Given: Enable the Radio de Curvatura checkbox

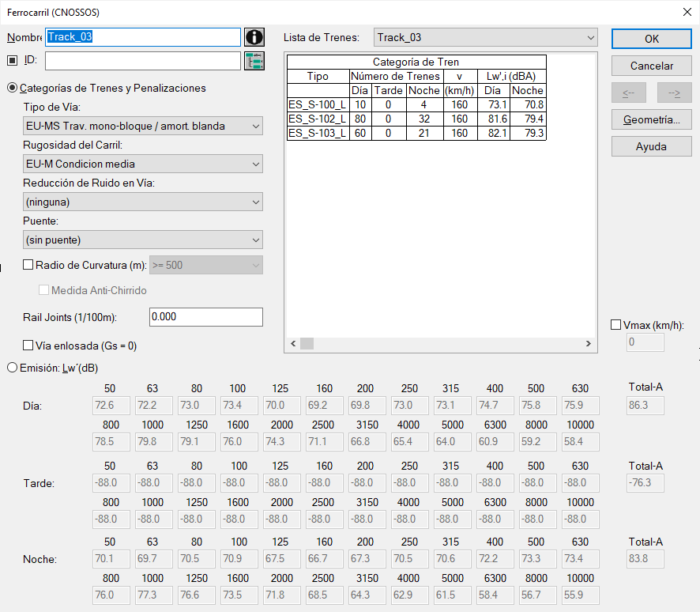Looking at the screenshot, I should click(28, 265).
